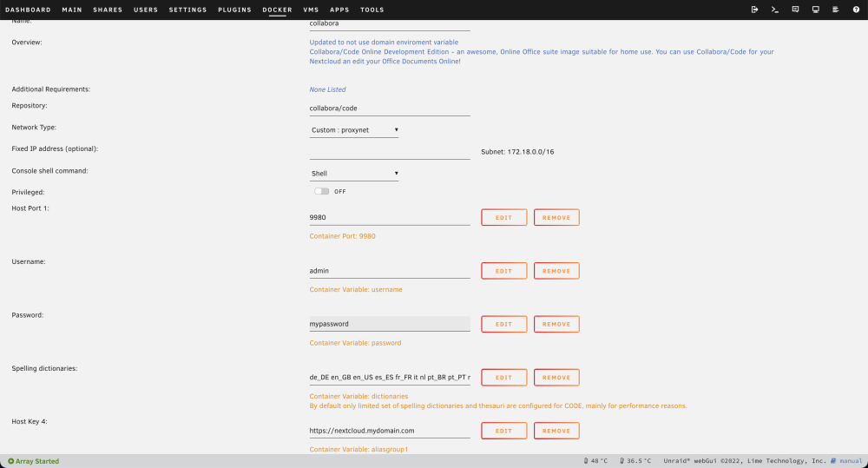868x468 pixels.
Task: Remove the Username variable
Action: 556,271
